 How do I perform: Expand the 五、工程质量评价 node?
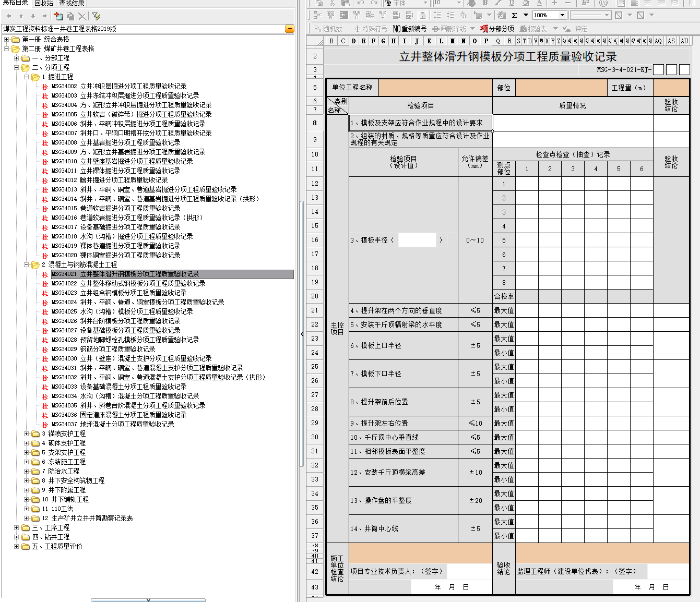16,547
